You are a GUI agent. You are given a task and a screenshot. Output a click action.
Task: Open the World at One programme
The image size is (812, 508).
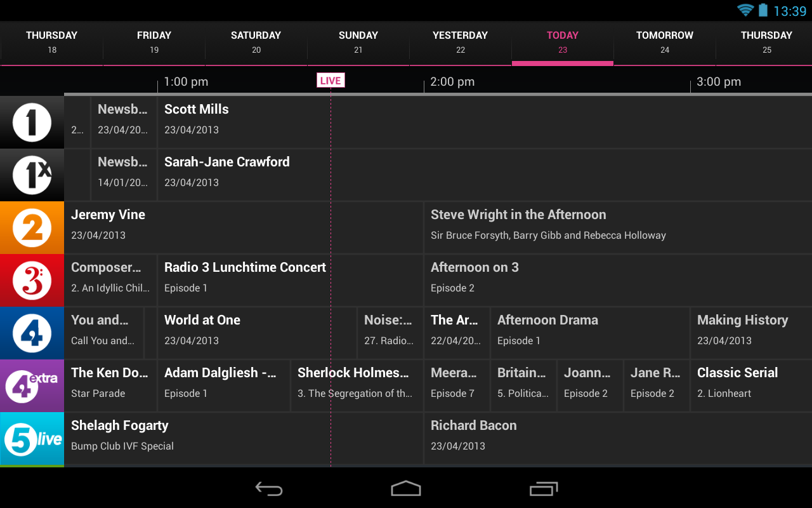pos(257,333)
